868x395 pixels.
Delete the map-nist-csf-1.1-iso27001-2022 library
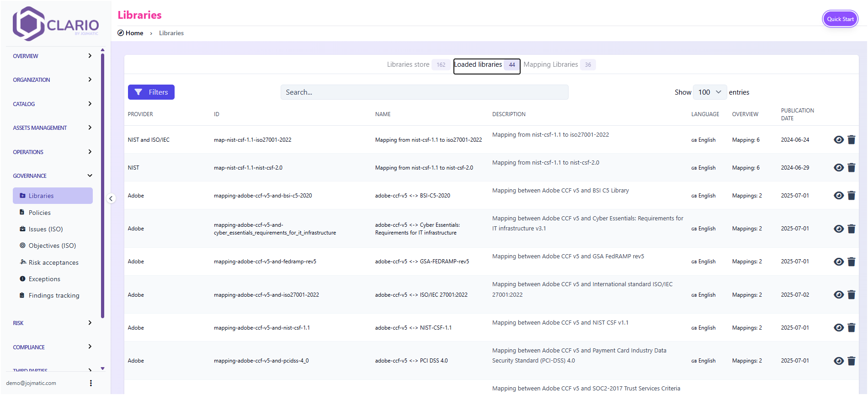[x=851, y=140]
